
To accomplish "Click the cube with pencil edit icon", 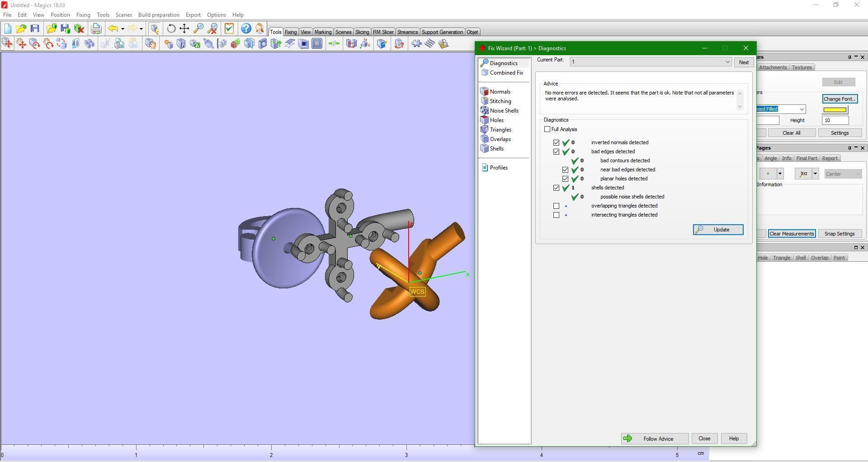I will pos(382,43).
